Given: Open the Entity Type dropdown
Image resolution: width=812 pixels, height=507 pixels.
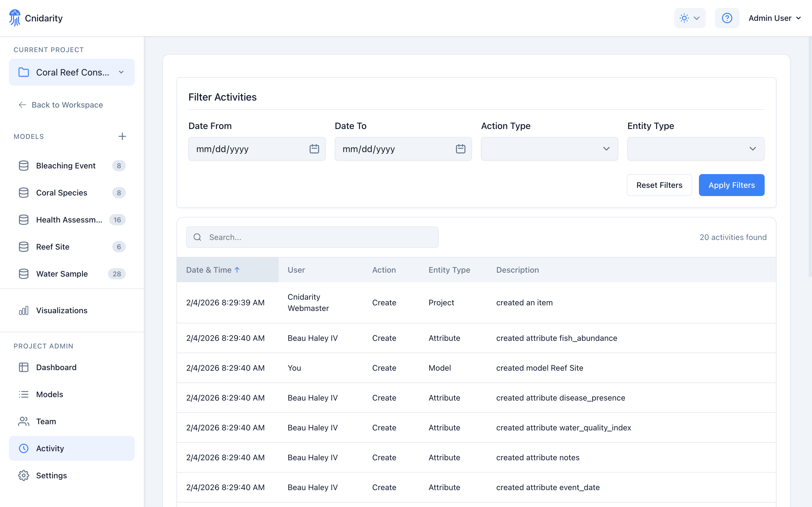Looking at the screenshot, I should click(695, 148).
